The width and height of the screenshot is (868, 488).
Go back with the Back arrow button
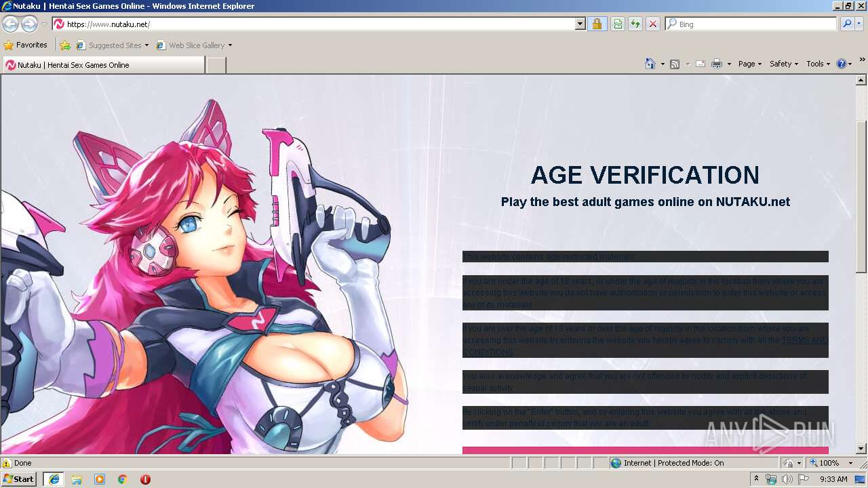10,24
